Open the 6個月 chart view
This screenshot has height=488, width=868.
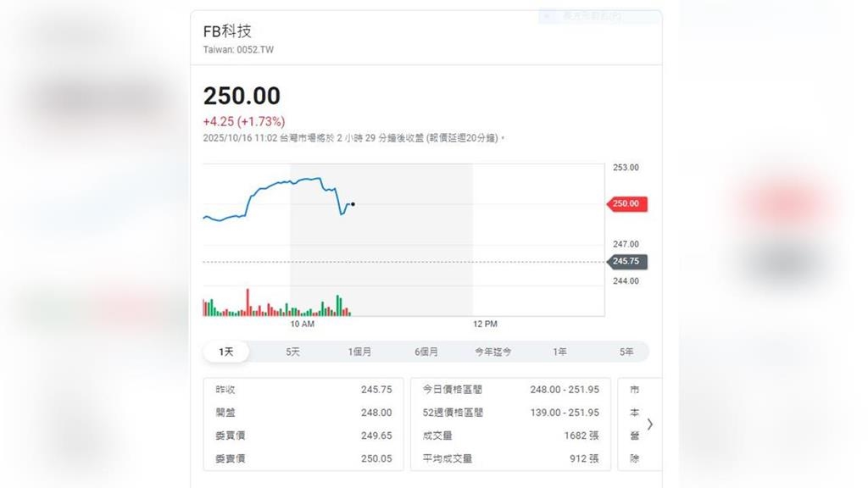point(426,351)
